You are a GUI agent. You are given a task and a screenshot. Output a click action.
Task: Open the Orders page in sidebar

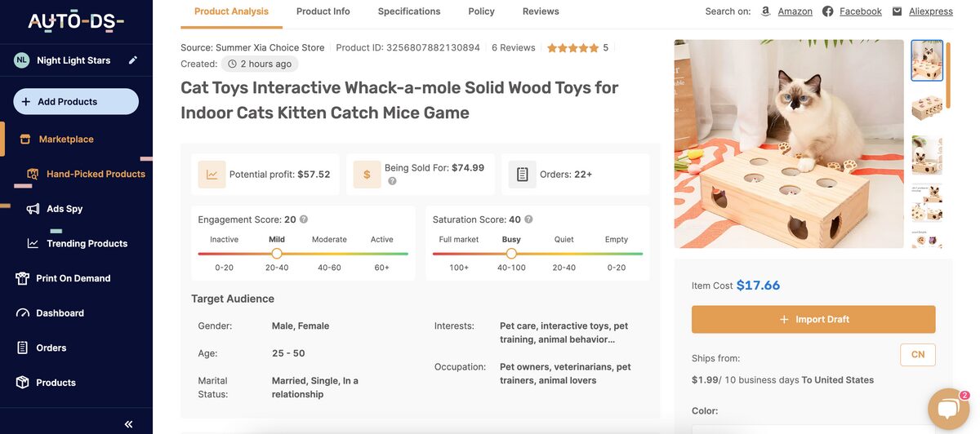51,348
